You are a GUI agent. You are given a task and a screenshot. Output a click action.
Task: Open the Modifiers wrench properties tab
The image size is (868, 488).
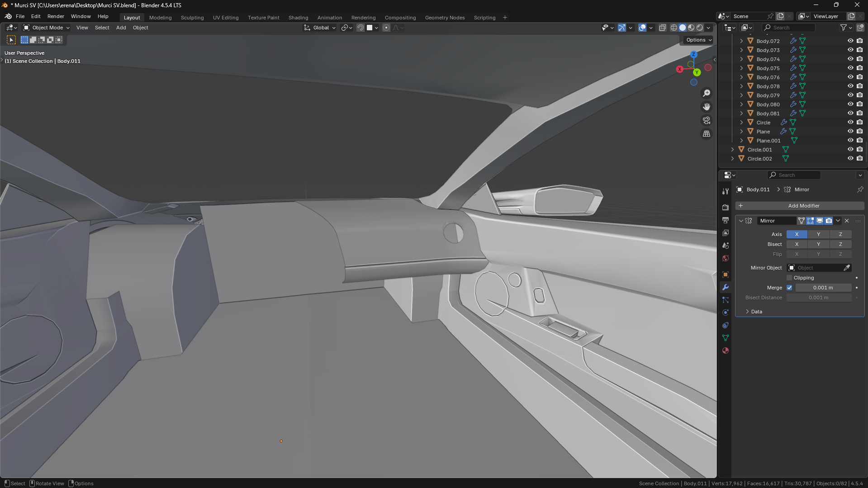click(726, 287)
